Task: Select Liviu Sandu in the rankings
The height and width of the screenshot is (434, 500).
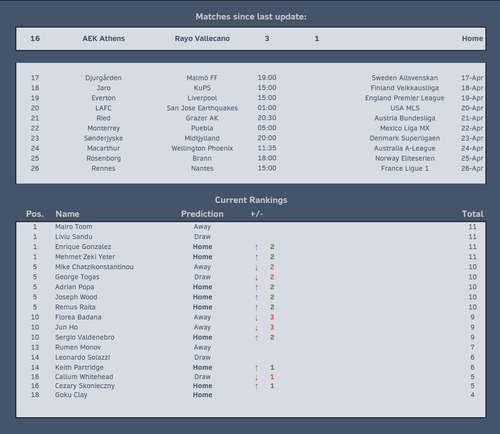Action: pos(74,237)
